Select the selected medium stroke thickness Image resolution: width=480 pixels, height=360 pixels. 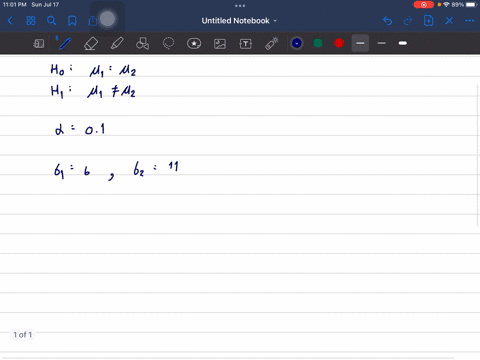pyautogui.click(x=360, y=43)
